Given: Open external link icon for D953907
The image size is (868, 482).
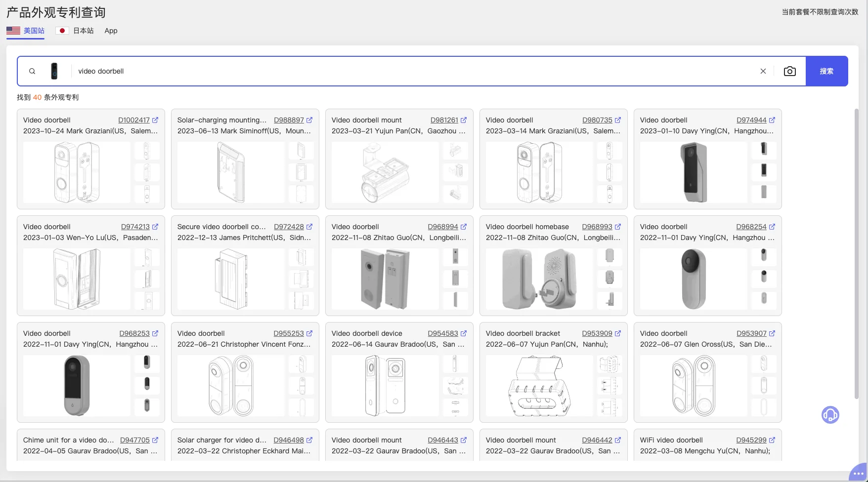Looking at the screenshot, I should tap(772, 333).
